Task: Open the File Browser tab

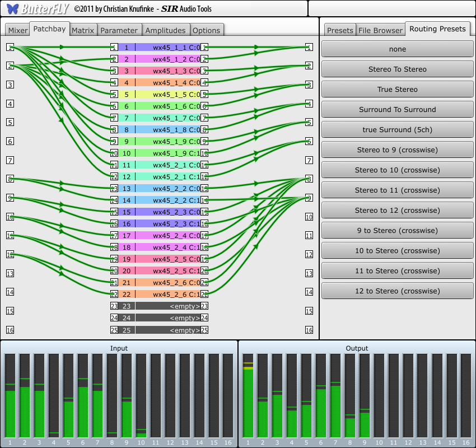Action: coord(380,30)
